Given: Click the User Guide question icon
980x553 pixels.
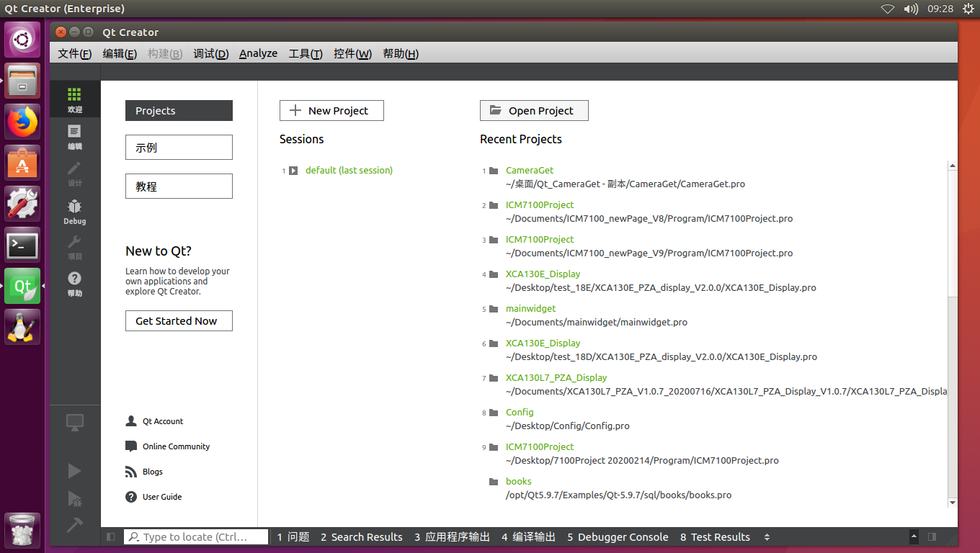Looking at the screenshot, I should 131,497.
